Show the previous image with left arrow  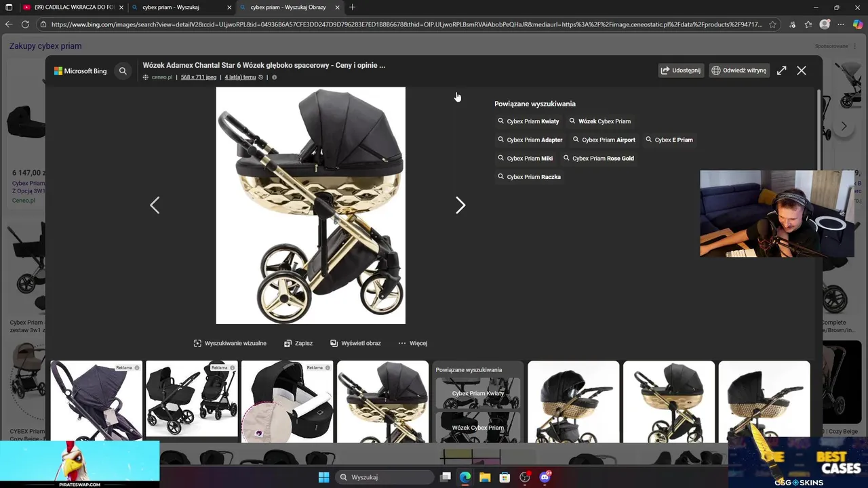click(155, 205)
